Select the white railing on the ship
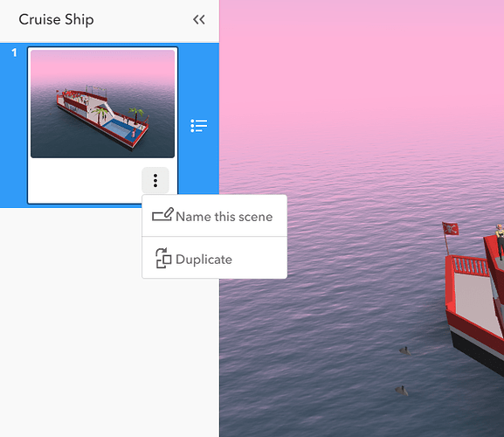Image resolution: width=504 pixels, height=437 pixels. 469,266
